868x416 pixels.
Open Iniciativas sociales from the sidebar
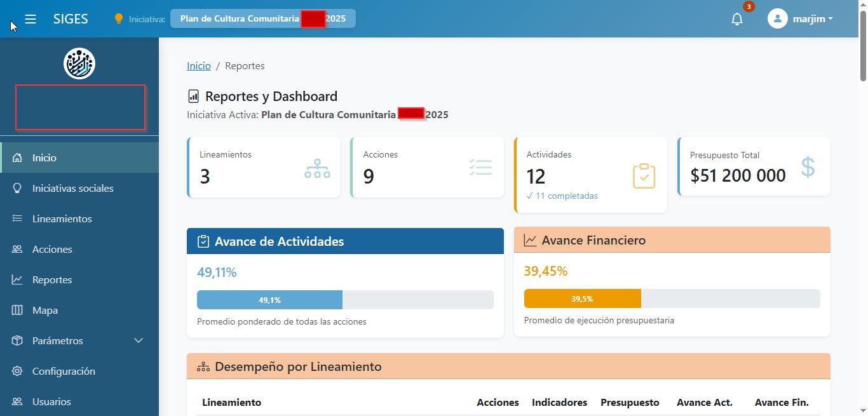18,188
